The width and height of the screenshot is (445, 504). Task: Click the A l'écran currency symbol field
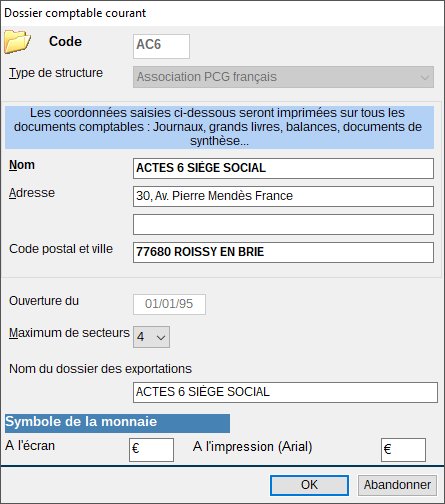(151, 450)
